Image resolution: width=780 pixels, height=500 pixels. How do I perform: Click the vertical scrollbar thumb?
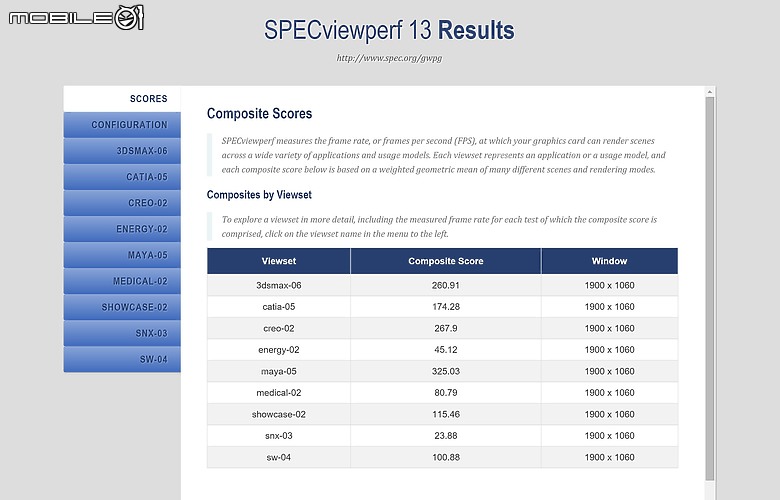(710, 289)
